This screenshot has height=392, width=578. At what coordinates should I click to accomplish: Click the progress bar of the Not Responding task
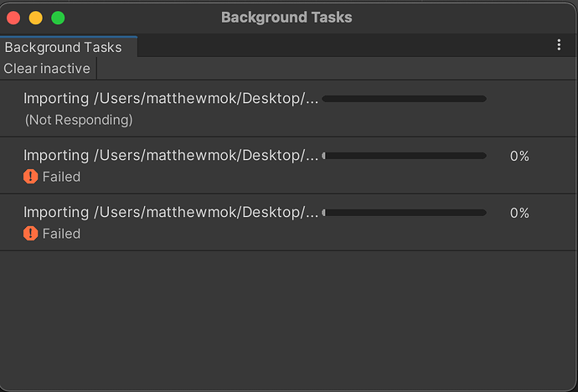[404, 99]
